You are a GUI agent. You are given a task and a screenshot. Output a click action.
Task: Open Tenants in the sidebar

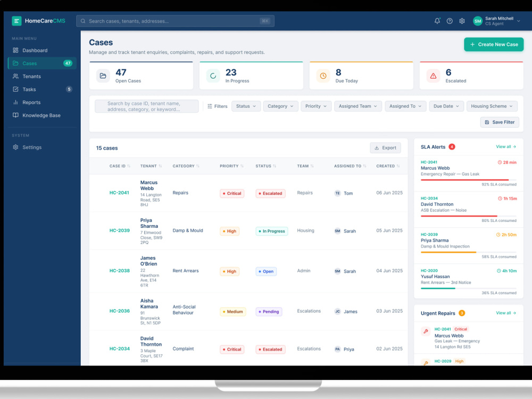pyautogui.click(x=42, y=76)
